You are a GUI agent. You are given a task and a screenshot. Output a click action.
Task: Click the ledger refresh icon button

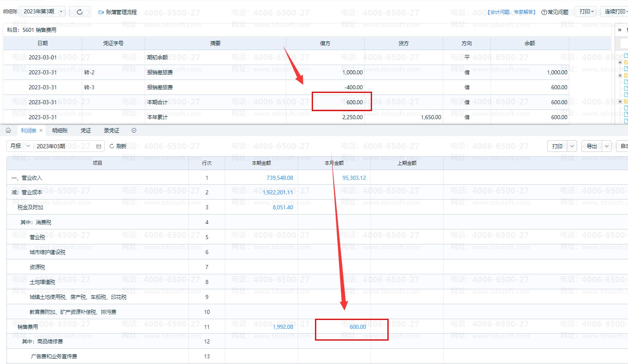click(x=80, y=12)
